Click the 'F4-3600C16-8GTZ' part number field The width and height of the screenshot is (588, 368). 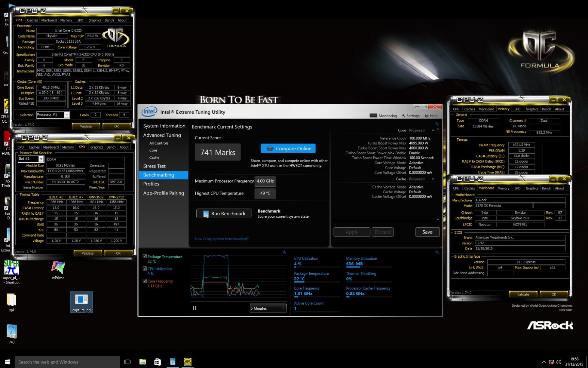(x=65, y=182)
